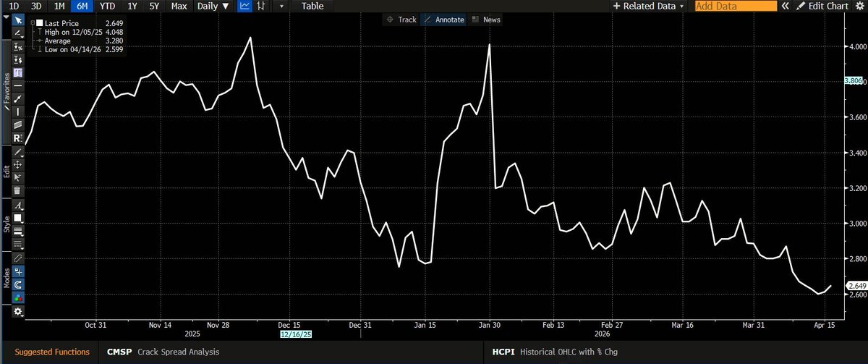Select the parallel channel drawing tool
Viewport: 868px width, 364px height.
pyautogui.click(x=18, y=124)
